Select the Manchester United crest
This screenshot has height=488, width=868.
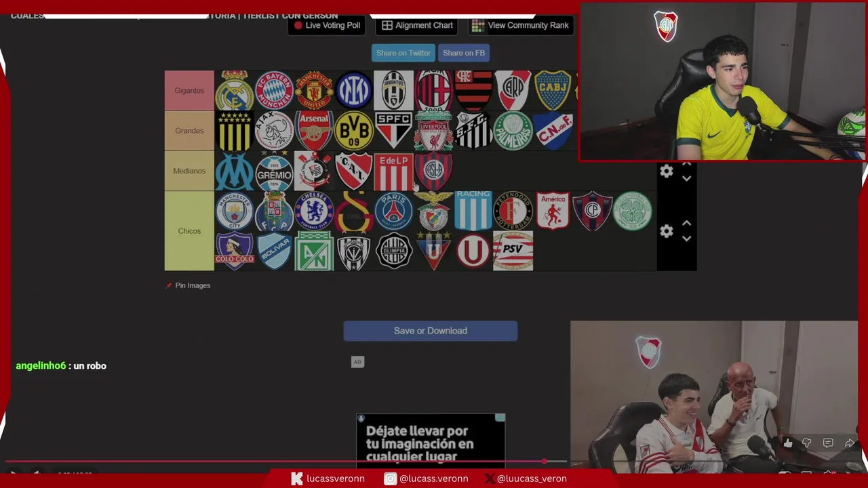[x=314, y=90]
